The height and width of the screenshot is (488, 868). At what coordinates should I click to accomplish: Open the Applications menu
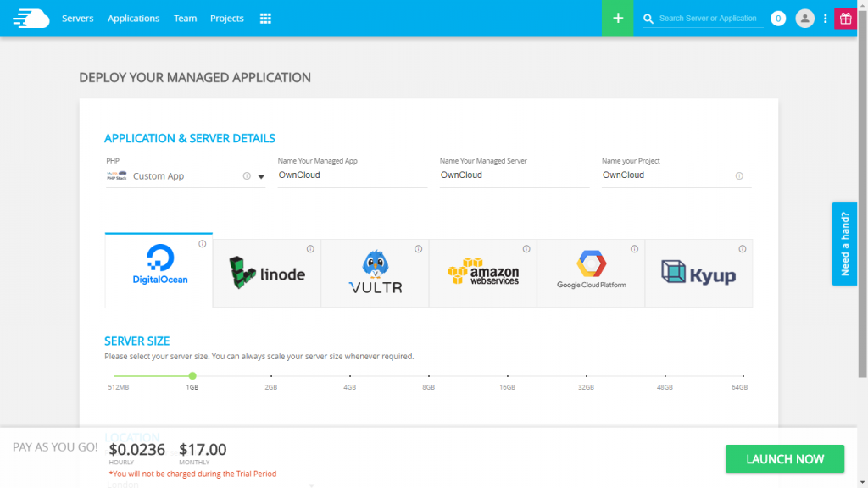click(x=133, y=18)
